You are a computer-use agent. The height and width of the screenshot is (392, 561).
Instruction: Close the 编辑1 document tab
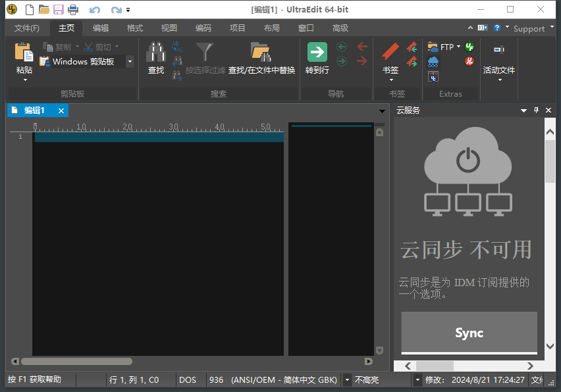pos(61,110)
